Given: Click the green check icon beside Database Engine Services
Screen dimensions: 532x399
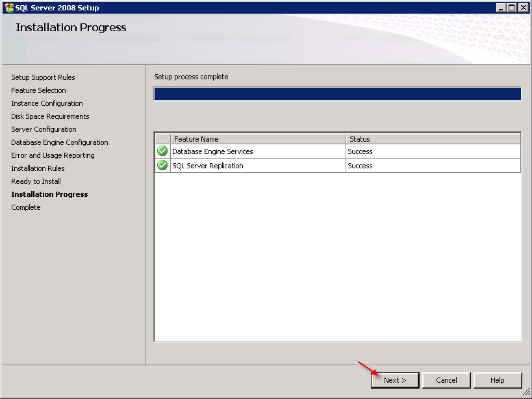Looking at the screenshot, I should pos(162,151).
